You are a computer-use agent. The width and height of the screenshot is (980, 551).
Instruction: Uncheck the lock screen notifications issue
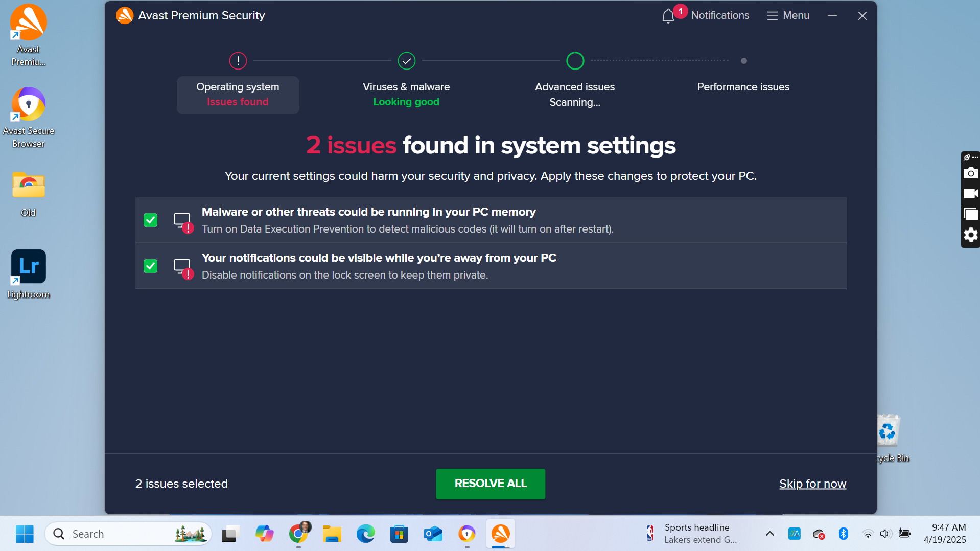[x=150, y=266]
